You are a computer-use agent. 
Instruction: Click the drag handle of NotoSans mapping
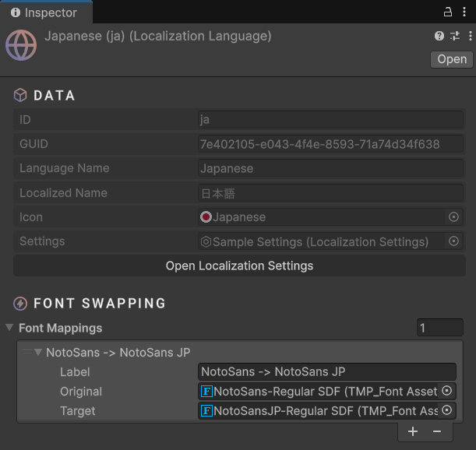27,352
